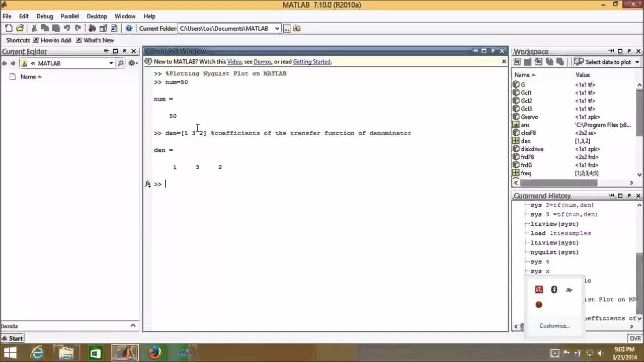
Task: Open the File menu
Action: tap(7, 16)
